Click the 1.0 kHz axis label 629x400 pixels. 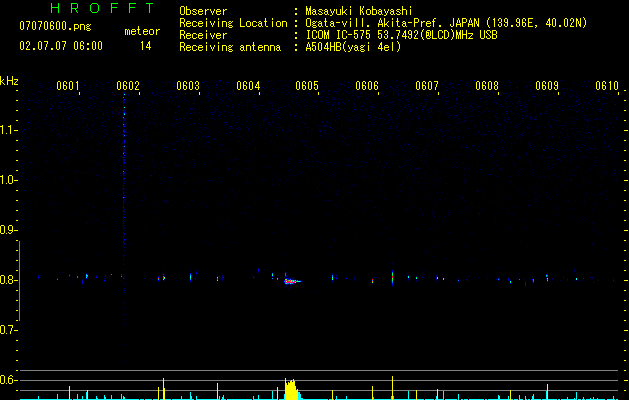point(7,180)
